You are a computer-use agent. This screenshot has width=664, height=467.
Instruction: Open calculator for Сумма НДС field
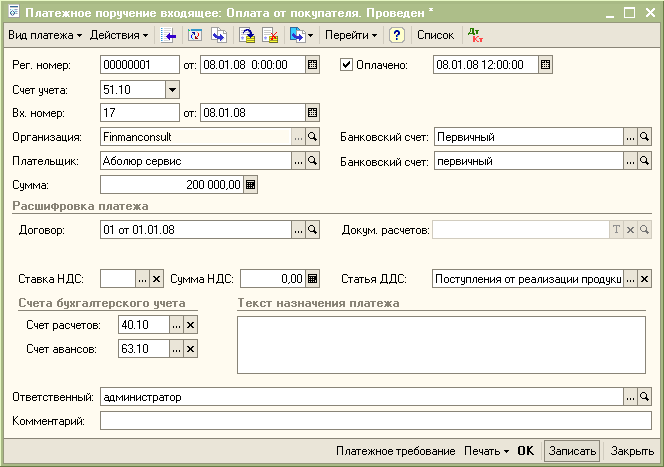tap(313, 279)
